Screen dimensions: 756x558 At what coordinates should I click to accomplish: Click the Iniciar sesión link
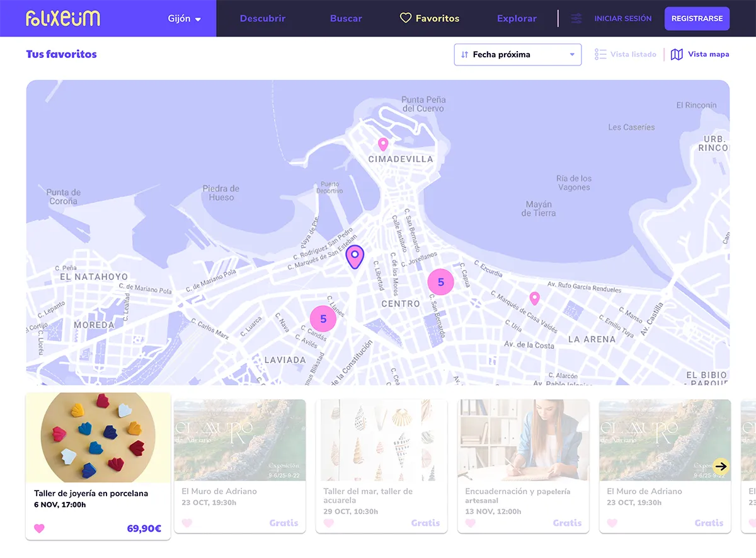tap(622, 19)
